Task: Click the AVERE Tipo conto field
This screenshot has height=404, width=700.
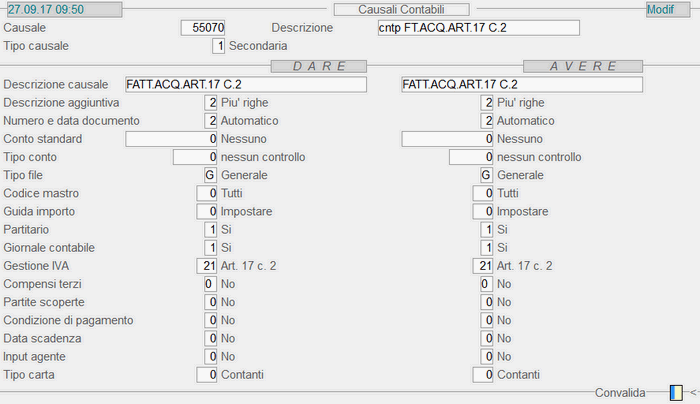Action: coord(471,157)
